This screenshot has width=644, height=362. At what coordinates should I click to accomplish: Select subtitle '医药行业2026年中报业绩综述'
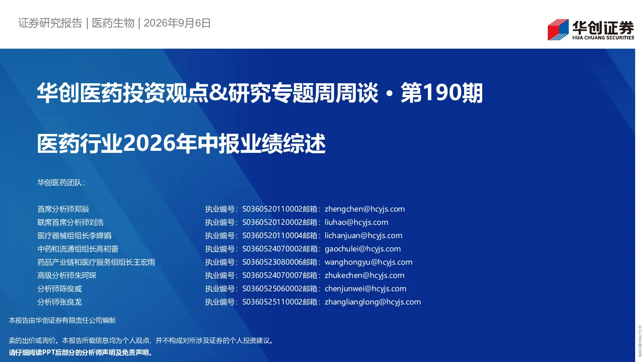(181, 144)
